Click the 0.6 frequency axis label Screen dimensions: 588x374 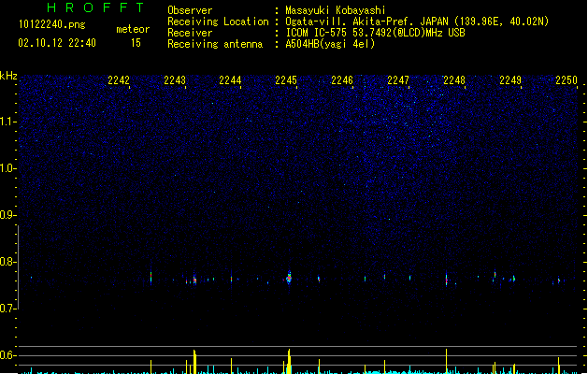7,355
